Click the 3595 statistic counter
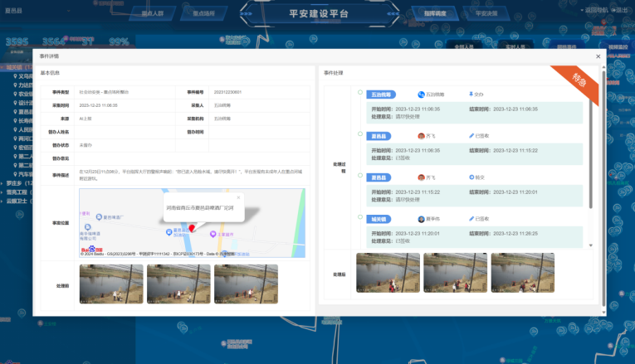This screenshot has width=635, height=364. click(x=17, y=41)
